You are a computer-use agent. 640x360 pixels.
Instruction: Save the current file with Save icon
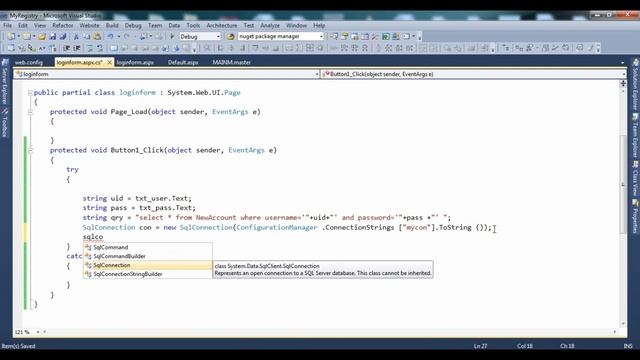[x=53, y=36]
